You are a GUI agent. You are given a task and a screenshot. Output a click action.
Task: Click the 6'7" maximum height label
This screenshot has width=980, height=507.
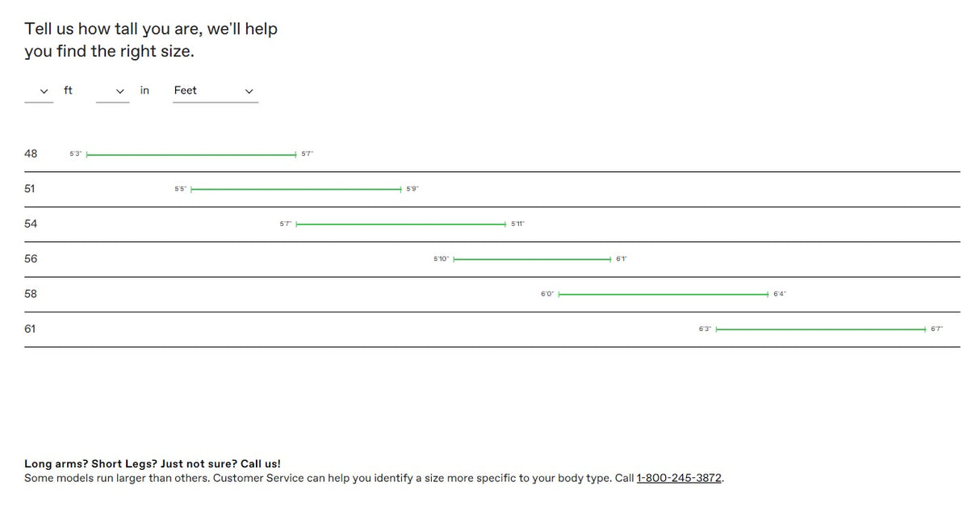pyautogui.click(x=936, y=329)
